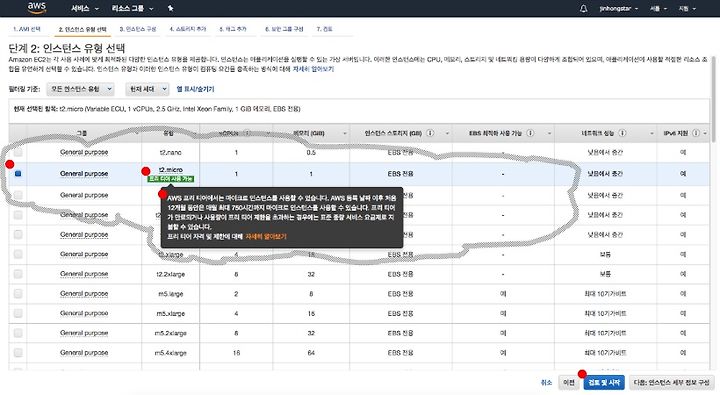Toggle the selected t2.micro row checkbox
The image size is (720, 395).
(18, 174)
